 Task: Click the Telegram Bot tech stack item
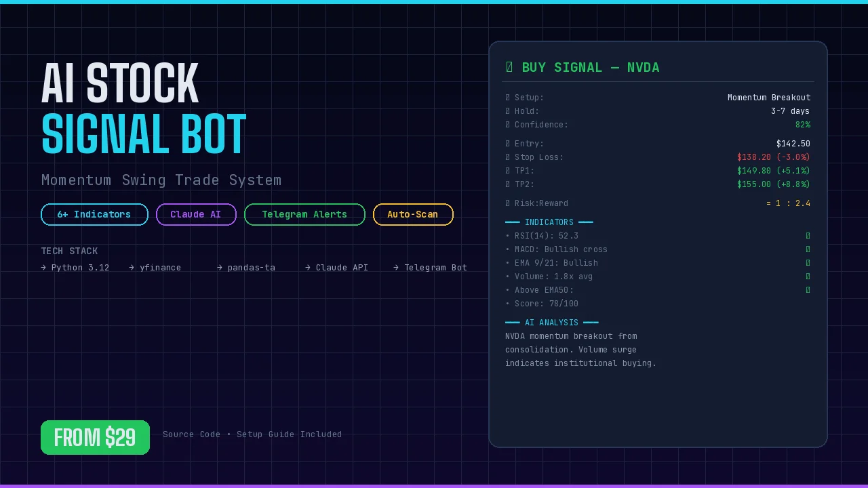pos(431,268)
